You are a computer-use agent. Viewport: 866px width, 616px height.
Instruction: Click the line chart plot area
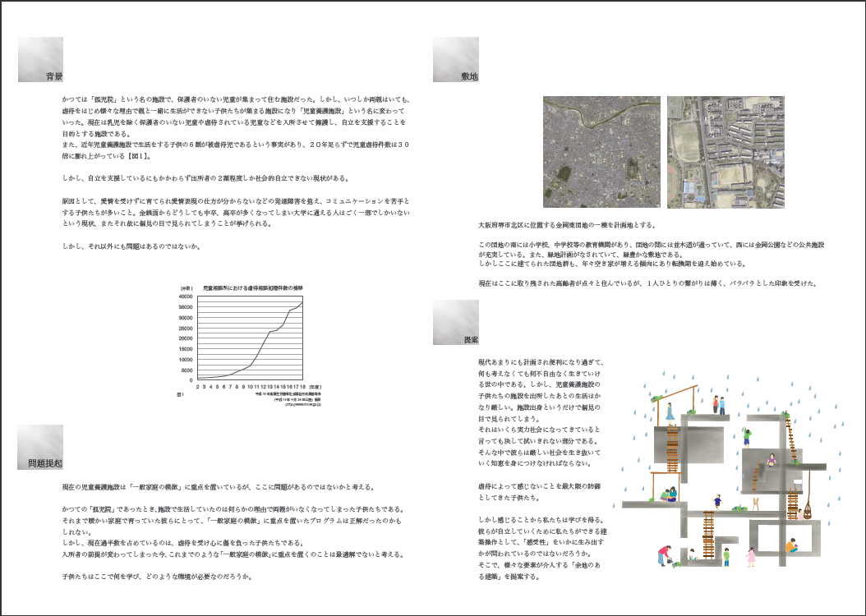point(250,338)
